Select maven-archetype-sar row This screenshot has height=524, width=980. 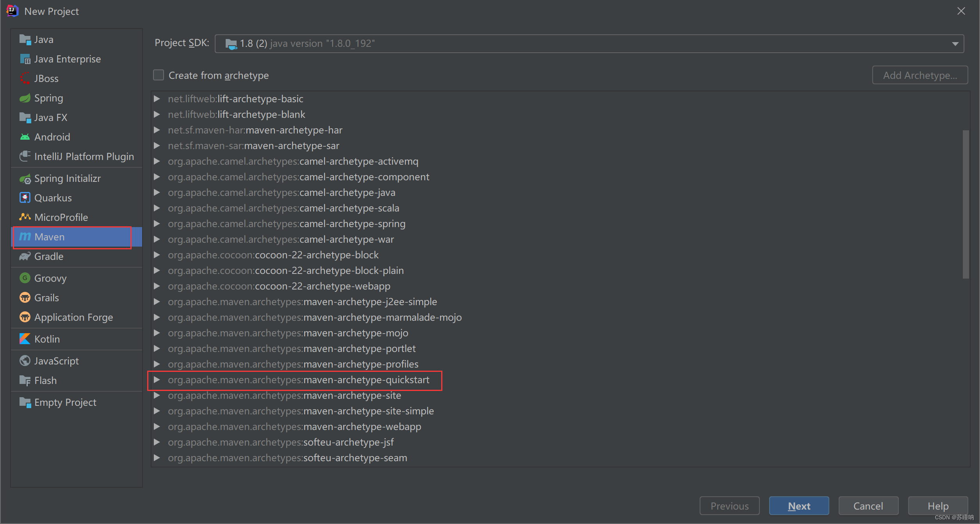pyautogui.click(x=560, y=146)
